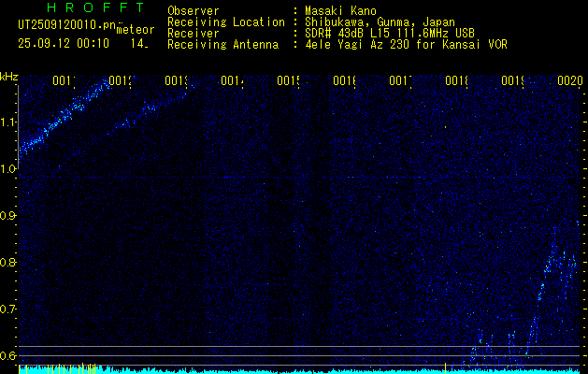Click the Receiver label
Screen dimensions: 588x374
click(194, 34)
